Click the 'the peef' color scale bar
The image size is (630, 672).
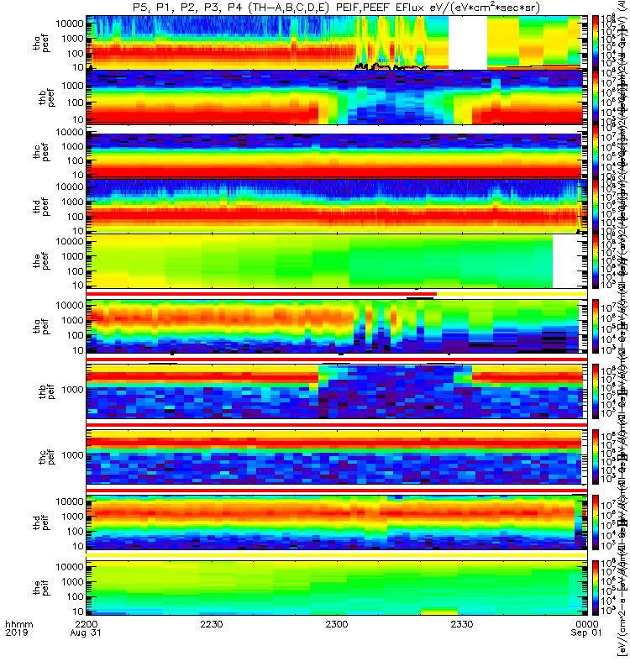[x=596, y=261]
